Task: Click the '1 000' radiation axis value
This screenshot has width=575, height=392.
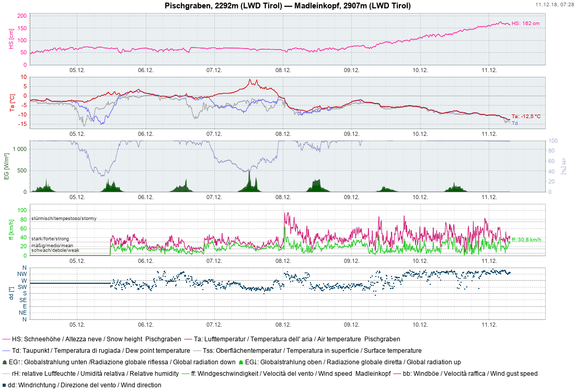Action: pyautogui.click(x=20, y=149)
